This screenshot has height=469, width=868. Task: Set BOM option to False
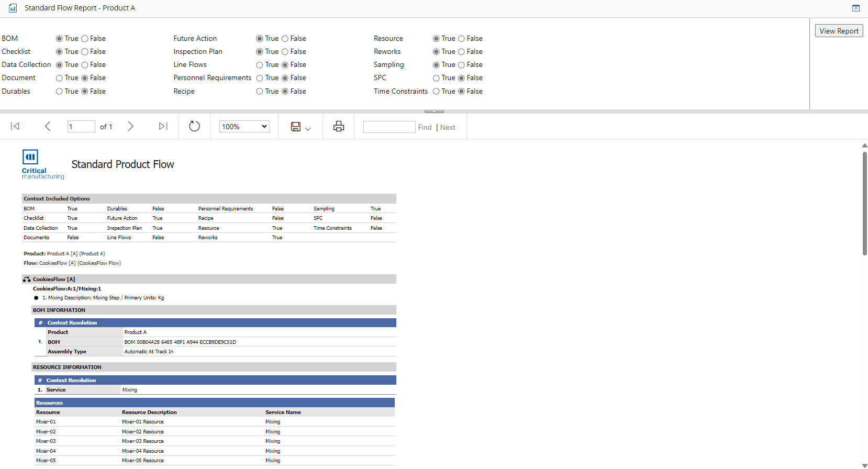(x=85, y=39)
